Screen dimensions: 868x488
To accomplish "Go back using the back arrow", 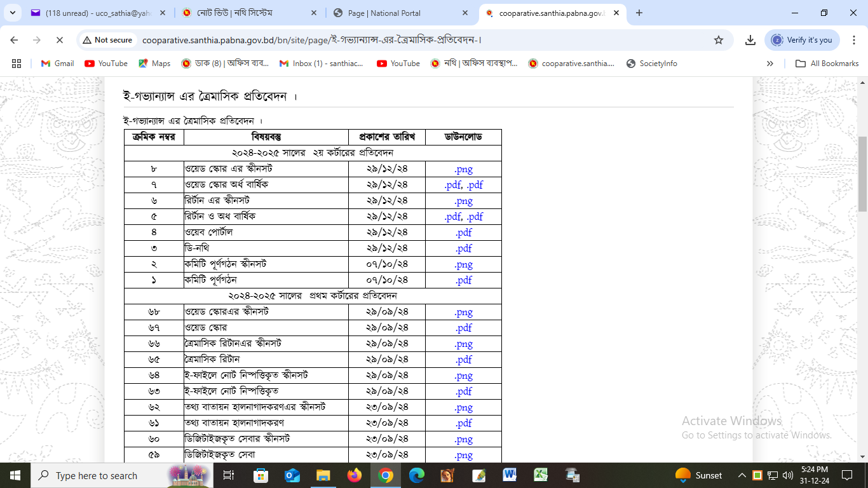I will point(14,40).
